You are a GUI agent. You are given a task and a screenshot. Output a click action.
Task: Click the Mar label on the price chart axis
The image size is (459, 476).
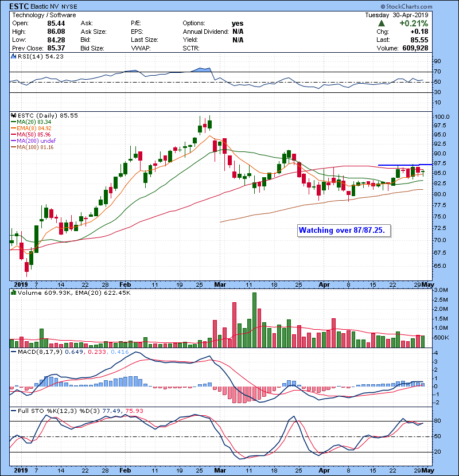coord(220,285)
